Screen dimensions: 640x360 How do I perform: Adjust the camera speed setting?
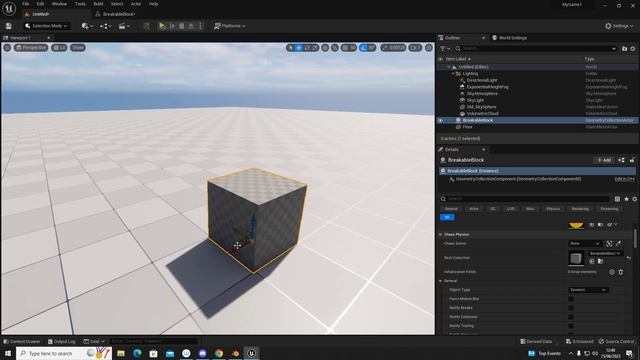[415, 48]
